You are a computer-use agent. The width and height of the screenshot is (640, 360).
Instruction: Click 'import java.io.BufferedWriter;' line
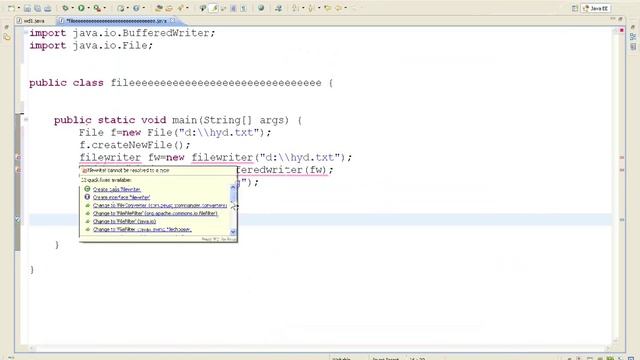coord(122,33)
